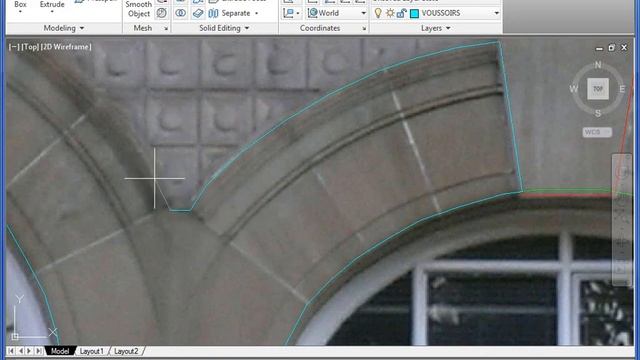Viewport: 640px width, 360px height.
Task: Click E on the ViewCube compass
Action: pyautogui.click(x=622, y=89)
